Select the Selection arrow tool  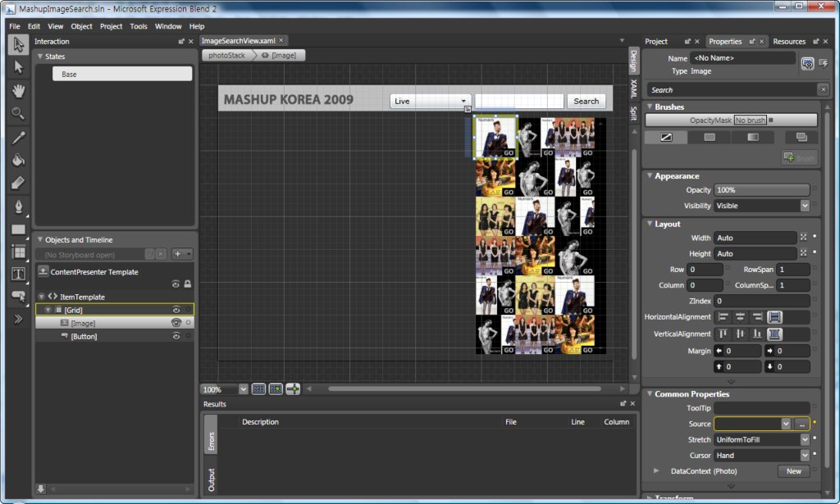pos(18,44)
